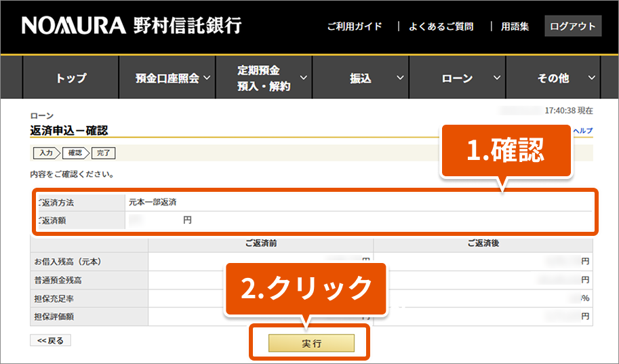Click the <<戻る back button
Viewport: 619px width, 364px height.
(x=50, y=341)
